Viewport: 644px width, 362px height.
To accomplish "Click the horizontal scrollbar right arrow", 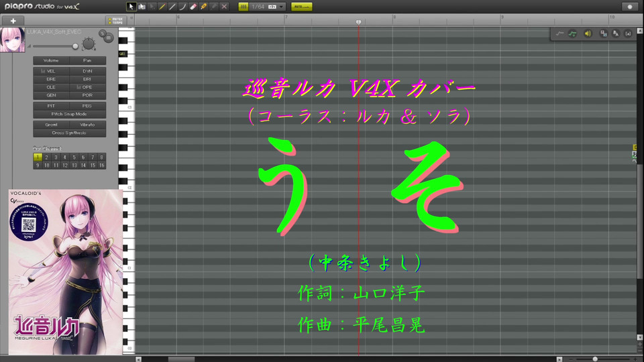I will (559, 359).
